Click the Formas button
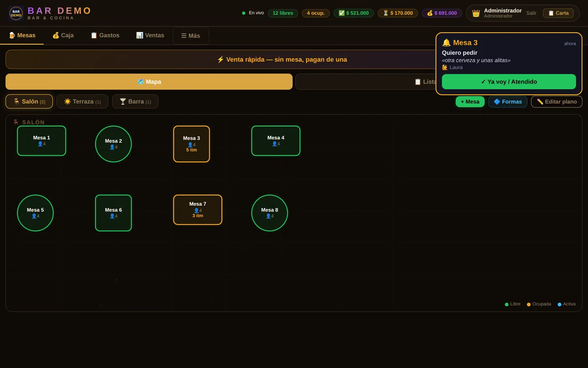The image size is (588, 368). (508, 102)
